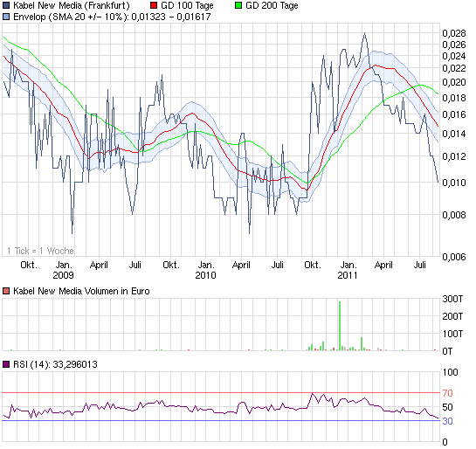Viewport: 476px width, 449px height.
Task: Click the 'RSI (14): 33,296013' label
Action: click(55, 364)
